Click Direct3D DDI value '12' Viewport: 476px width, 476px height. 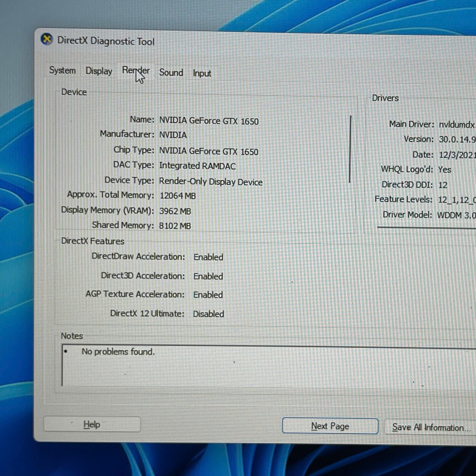point(442,185)
